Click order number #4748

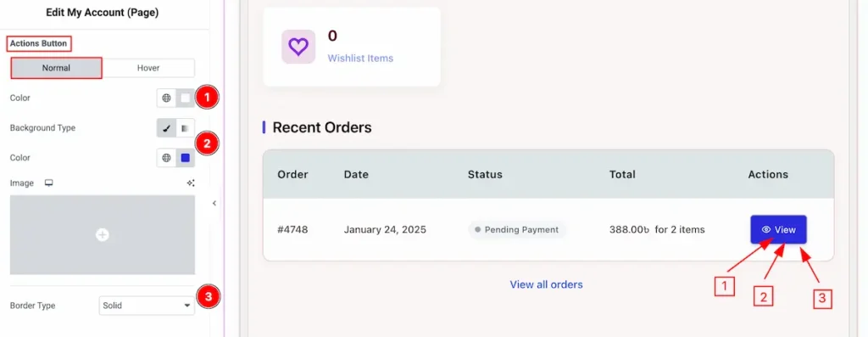[x=292, y=229]
